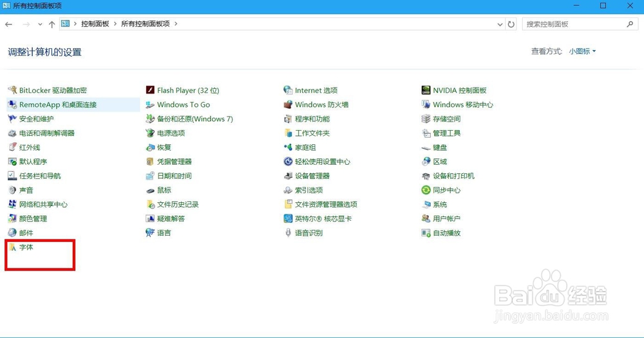
Task: Expand the address bar history dropdown
Action: [500, 24]
